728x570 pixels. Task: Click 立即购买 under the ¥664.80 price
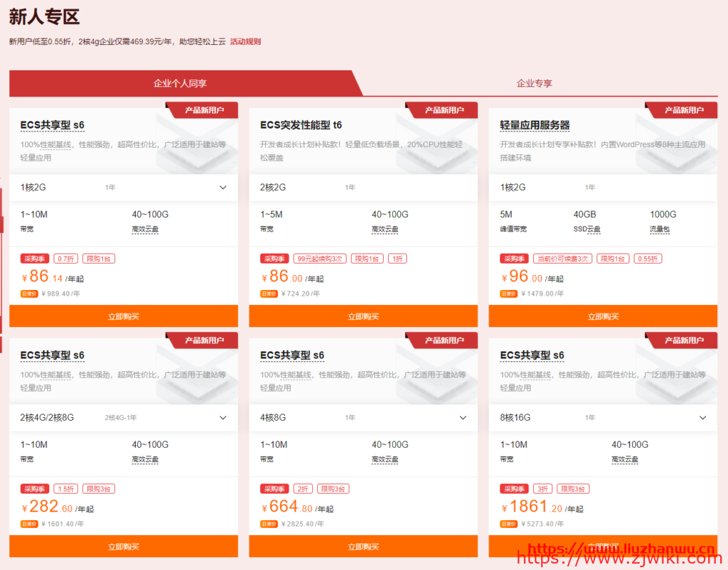pos(363,547)
